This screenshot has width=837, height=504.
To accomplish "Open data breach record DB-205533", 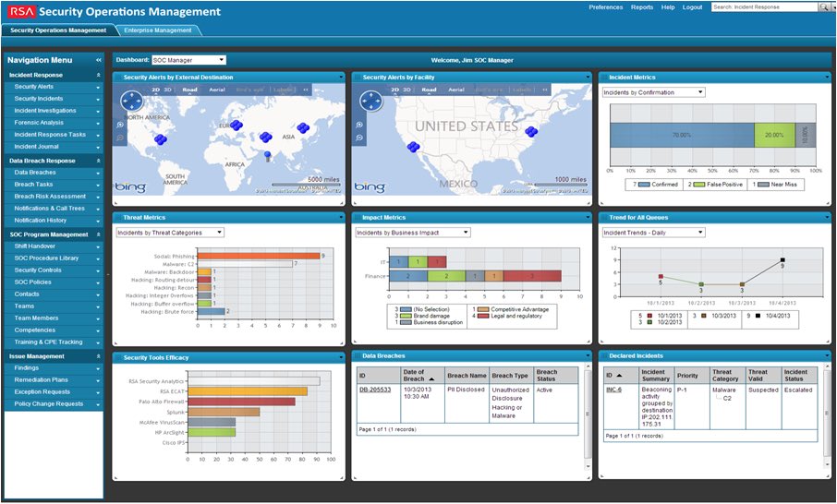I will 375,390.
